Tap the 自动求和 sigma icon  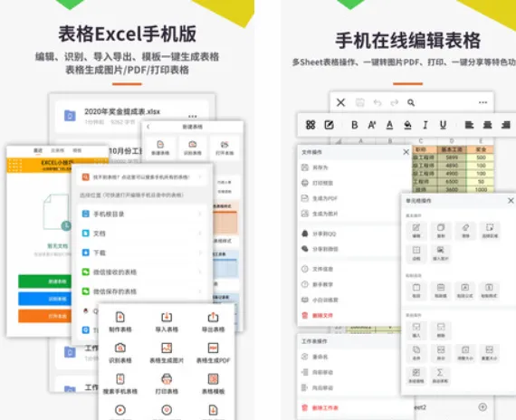point(440,376)
